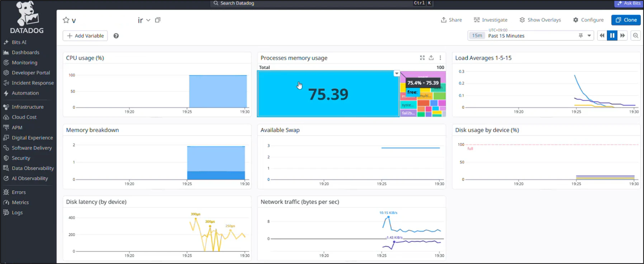Zoom out the time range
644x264 pixels.
tap(636, 36)
